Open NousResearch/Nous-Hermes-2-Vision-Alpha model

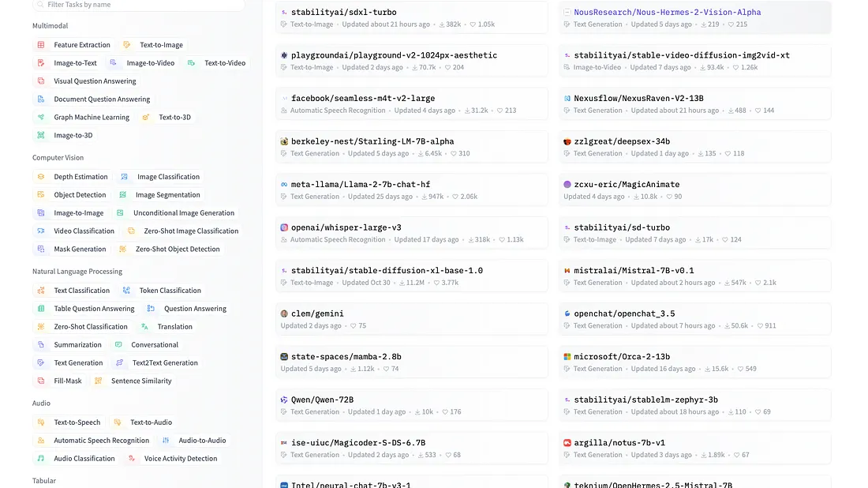click(x=694, y=17)
